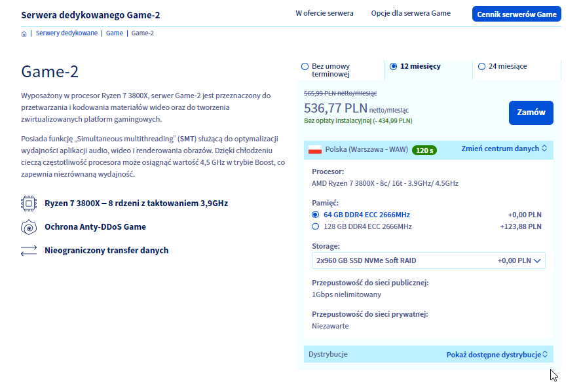581x392 pixels.
Task: Click the Game-2 page heading
Action: (x=50, y=71)
